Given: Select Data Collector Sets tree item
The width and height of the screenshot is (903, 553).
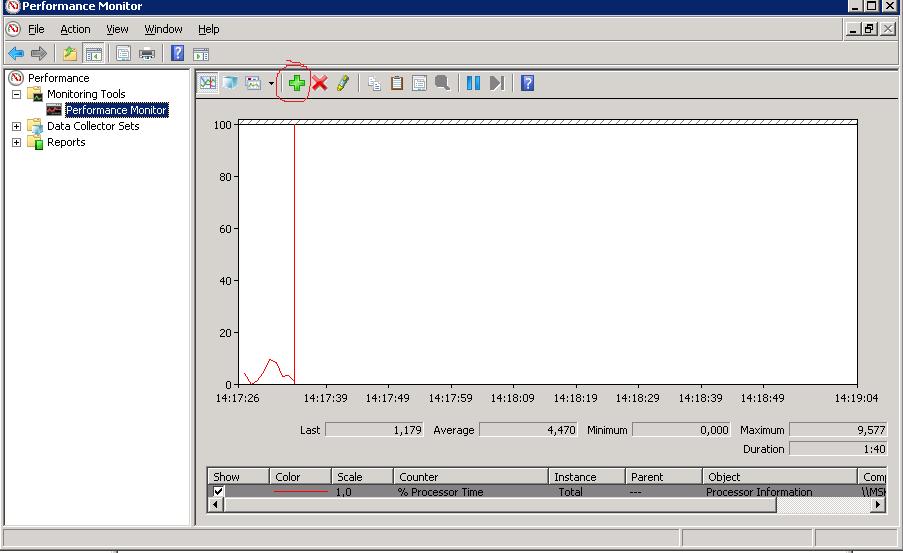Looking at the screenshot, I should [93, 126].
